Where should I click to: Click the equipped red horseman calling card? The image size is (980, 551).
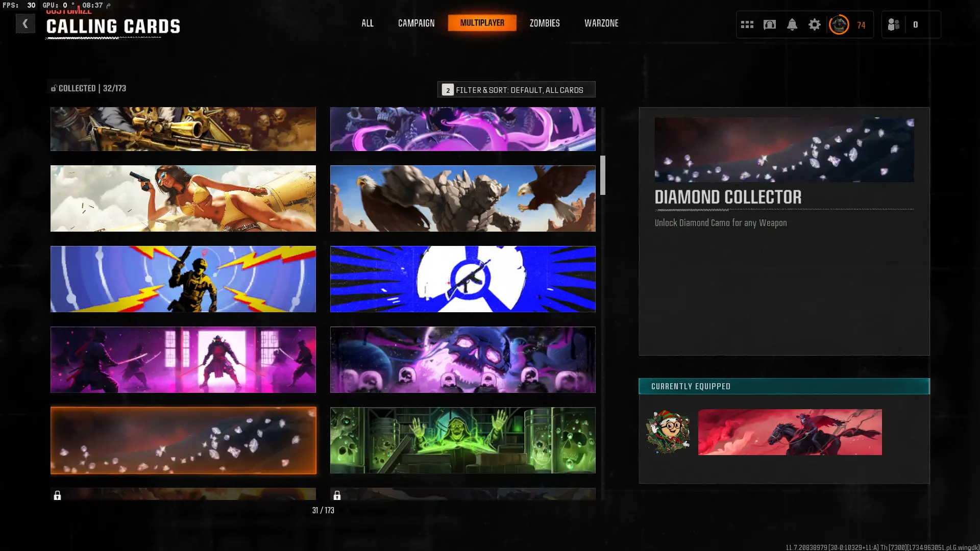coord(790,432)
